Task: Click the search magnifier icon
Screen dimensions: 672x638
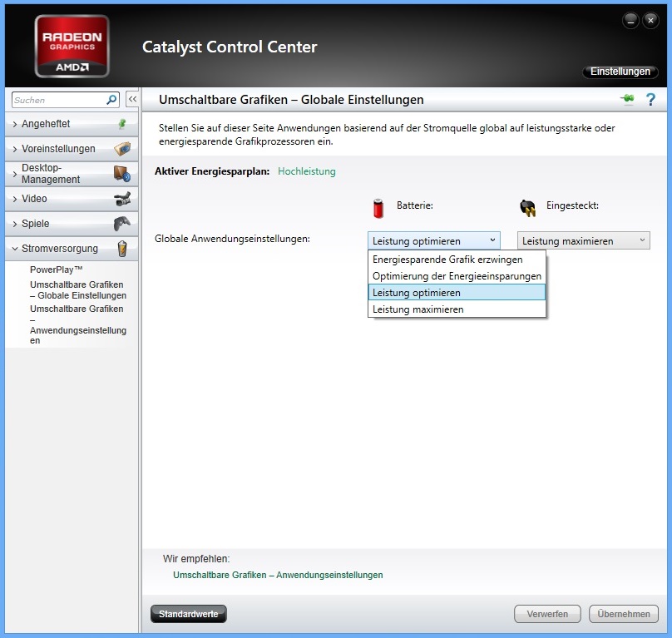Action: pyautogui.click(x=111, y=100)
